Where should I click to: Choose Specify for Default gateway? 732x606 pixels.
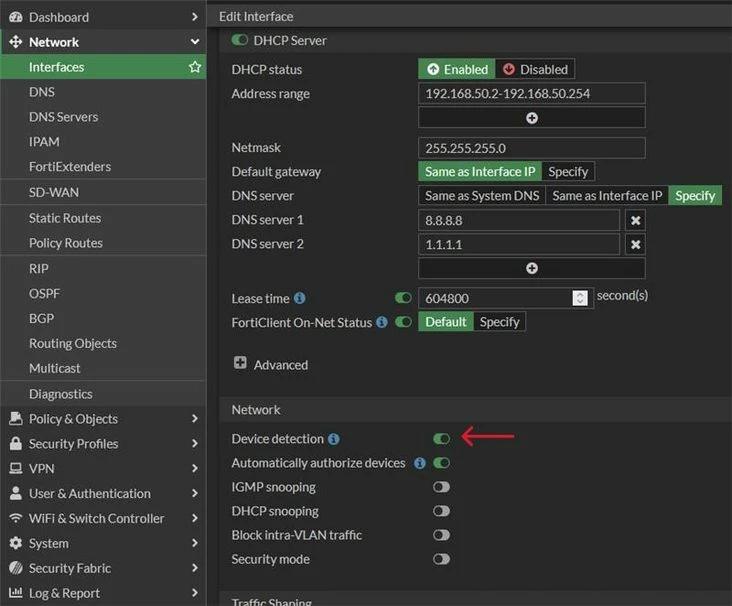pos(568,171)
